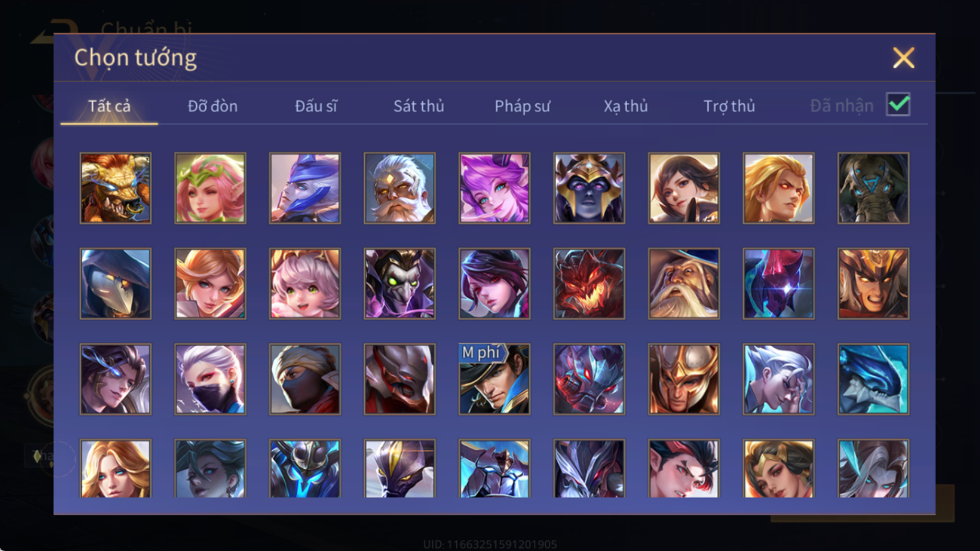The width and height of the screenshot is (980, 551).
Task: Close the 'Chọn tướng' dialog
Action: coord(904,58)
